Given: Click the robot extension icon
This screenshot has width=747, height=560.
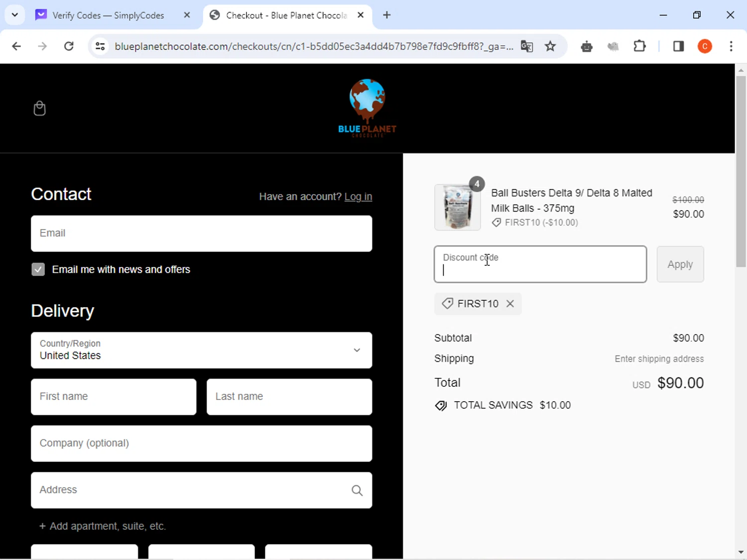Looking at the screenshot, I should coord(587,46).
